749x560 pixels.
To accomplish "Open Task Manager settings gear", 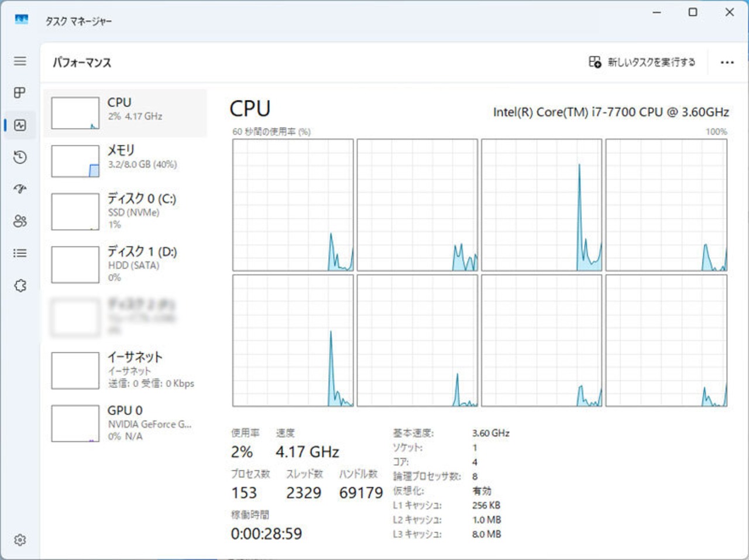I will pyautogui.click(x=20, y=540).
